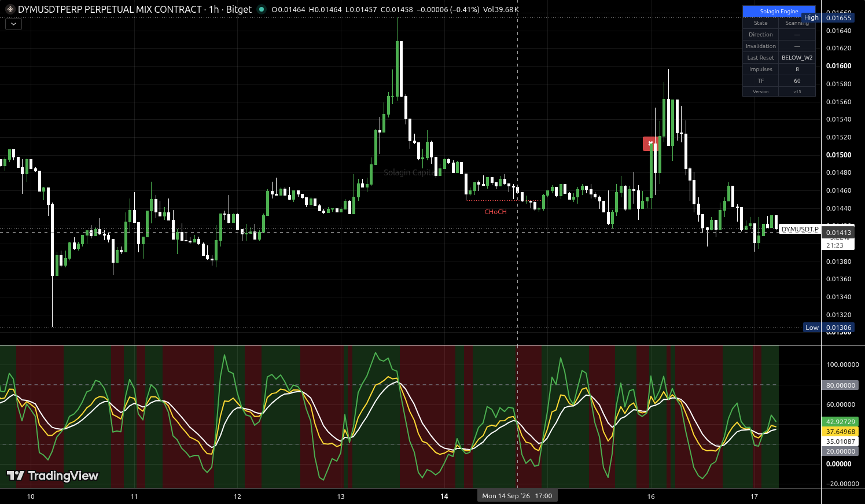The image size is (865, 504).
Task: Click the yellow indicator value 37.64968
Action: [840, 432]
